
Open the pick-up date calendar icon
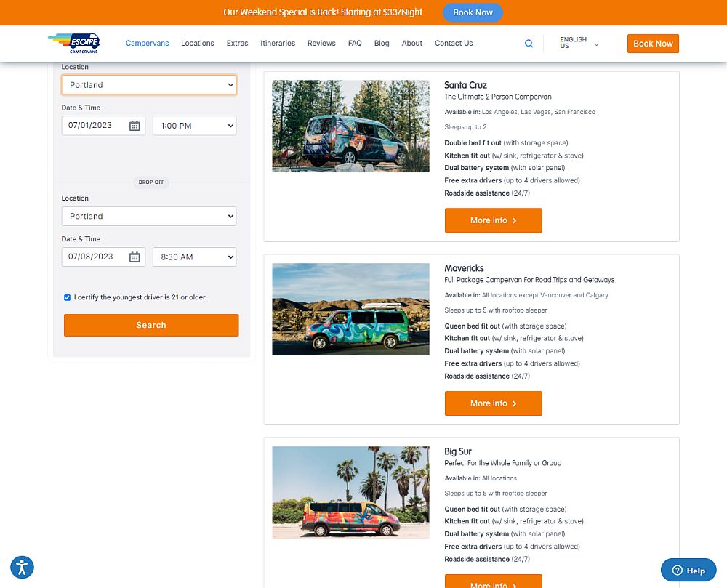tap(134, 125)
